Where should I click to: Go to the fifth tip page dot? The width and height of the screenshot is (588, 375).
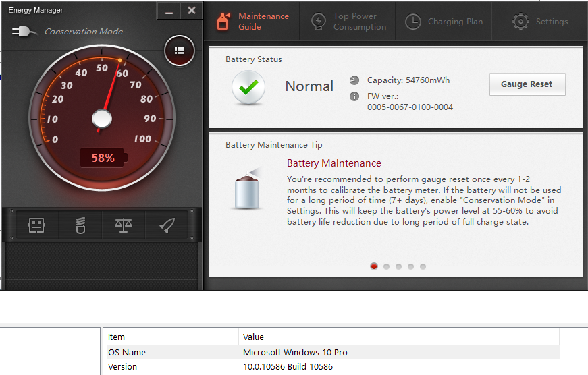[423, 266]
